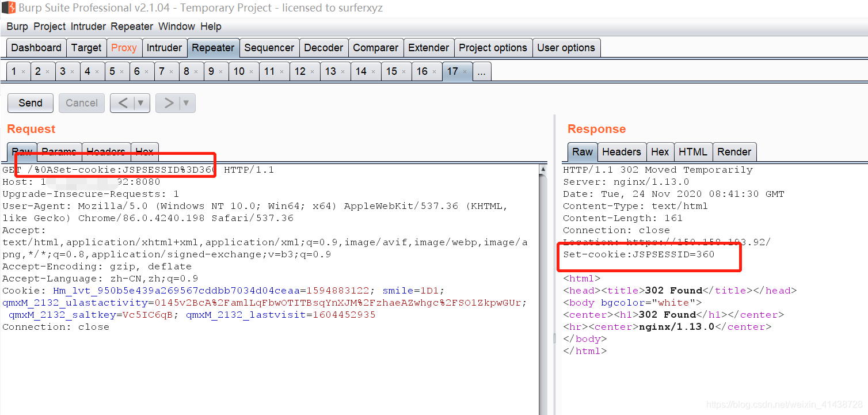Open the User options tab

click(x=566, y=48)
